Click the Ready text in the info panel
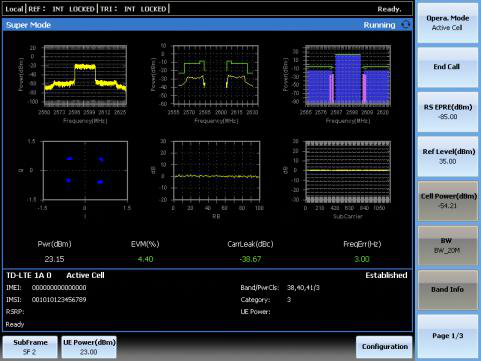 (x=15, y=324)
